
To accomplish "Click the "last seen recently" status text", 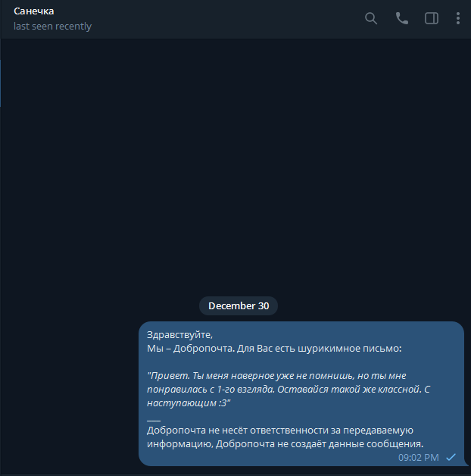I will 52,26.
